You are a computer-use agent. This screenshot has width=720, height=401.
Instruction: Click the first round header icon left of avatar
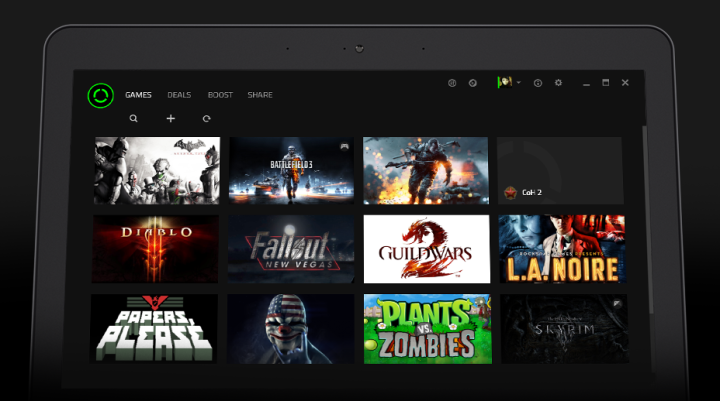click(452, 83)
